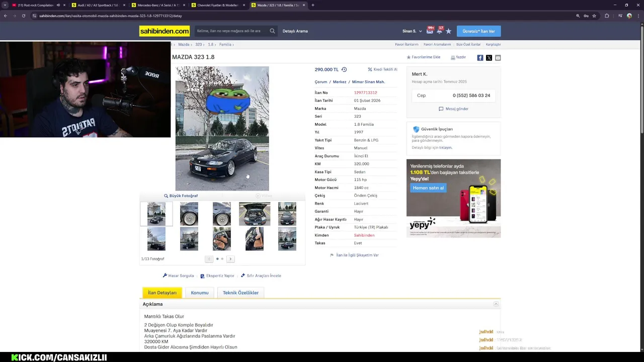Screen dimensions: 644x362
Task: Switch to Teknik Özellikler tab
Action: click(240, 293)
